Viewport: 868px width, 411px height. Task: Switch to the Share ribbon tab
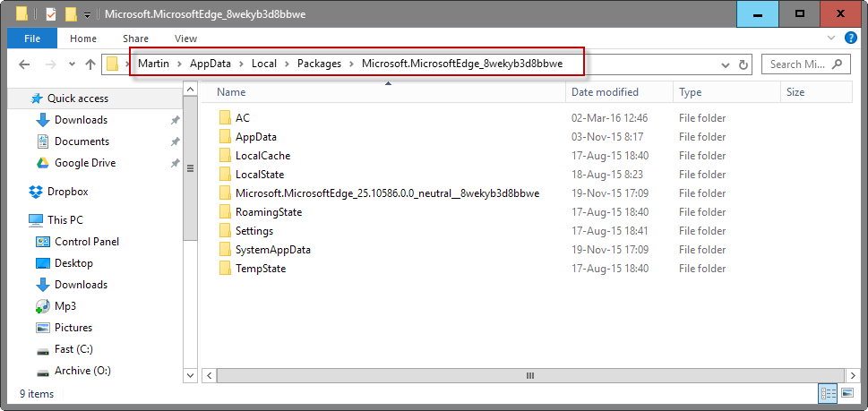tap(135, 39)
